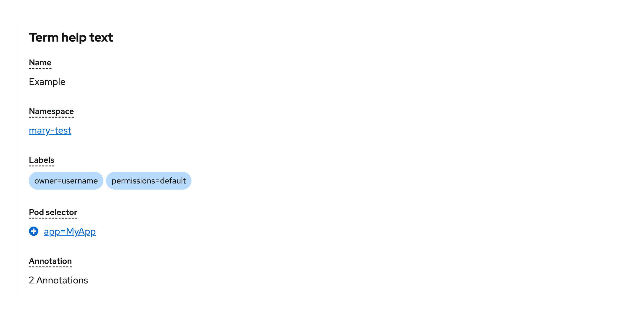Select the owner=username label chip

(66, 181)
